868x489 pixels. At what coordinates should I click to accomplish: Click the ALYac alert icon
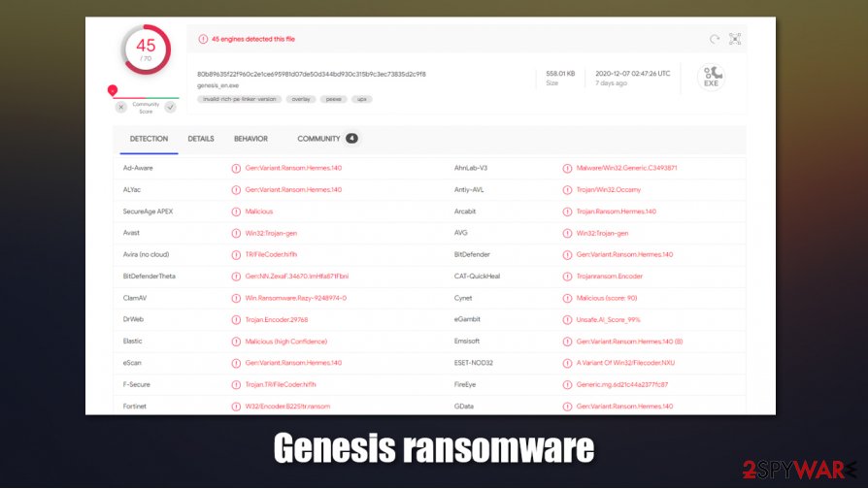[236, 190]
